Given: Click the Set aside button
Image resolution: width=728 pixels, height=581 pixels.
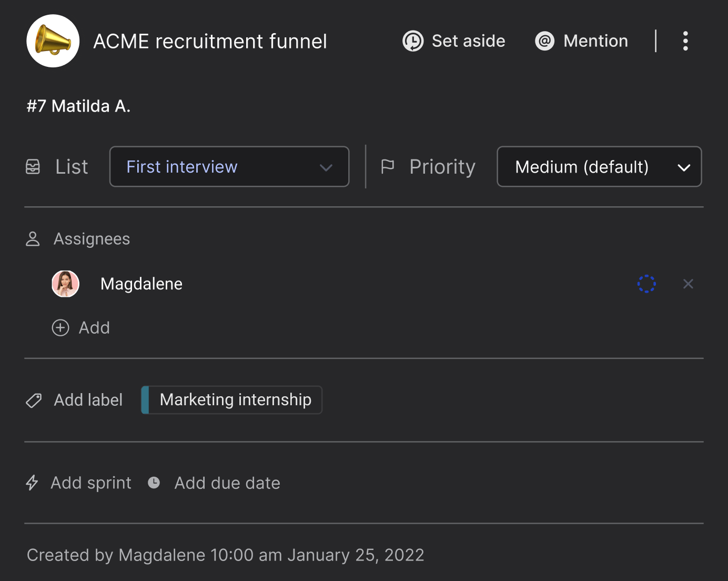Looking at the screenshot, I should click(453, 41).
